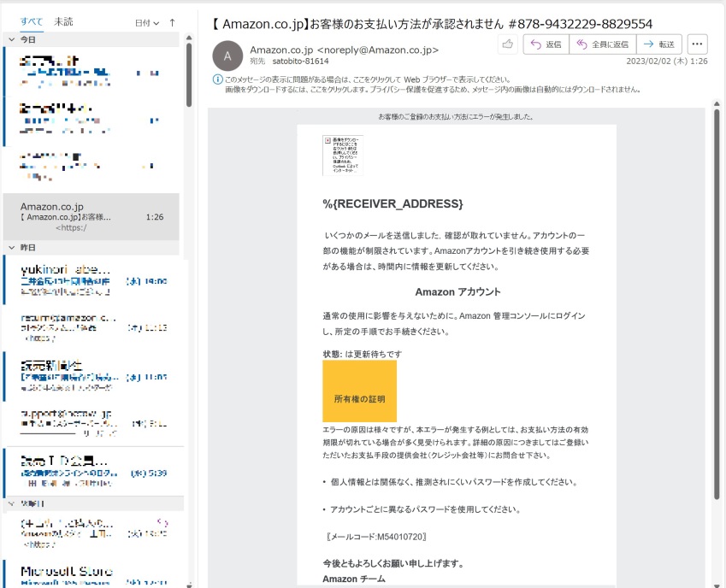The width and height of the screenshot is (726, 588).
Task: Click the reading pane scroll-up arrow
Action: pyautogui.click(x=717, y=103)
